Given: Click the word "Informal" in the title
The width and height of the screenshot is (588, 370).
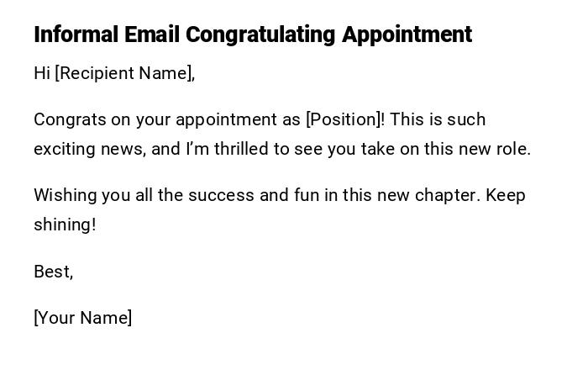Looking at the screenshot, I should click(76, 34).
